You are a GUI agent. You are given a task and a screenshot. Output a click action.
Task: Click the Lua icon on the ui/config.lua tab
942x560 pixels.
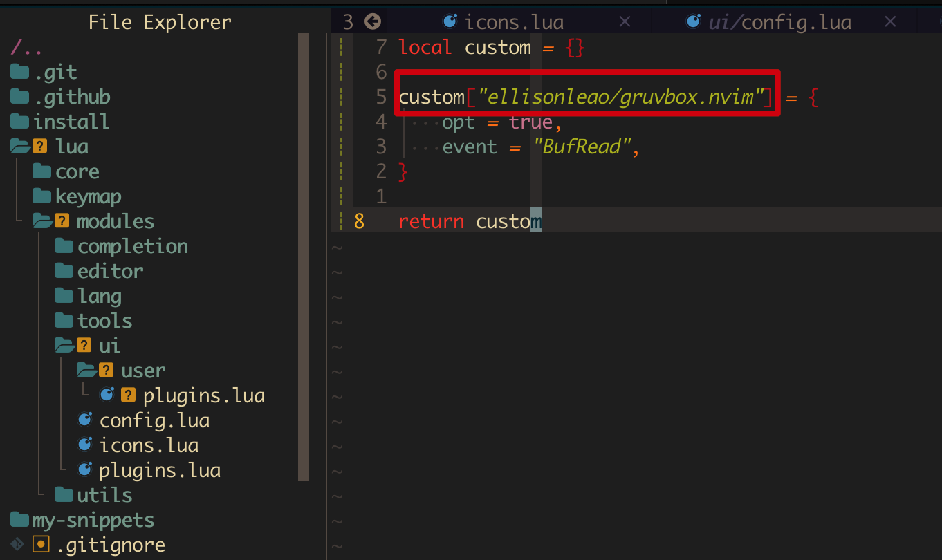(693, 21)
